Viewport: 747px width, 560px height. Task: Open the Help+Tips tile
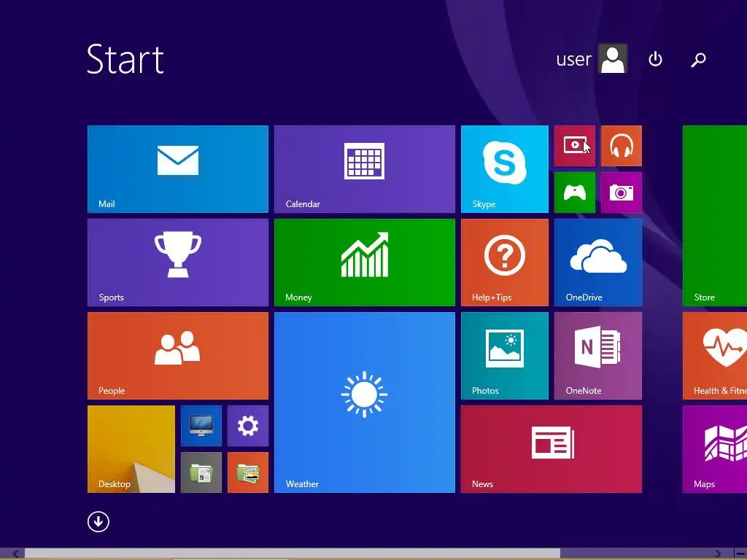505,262
